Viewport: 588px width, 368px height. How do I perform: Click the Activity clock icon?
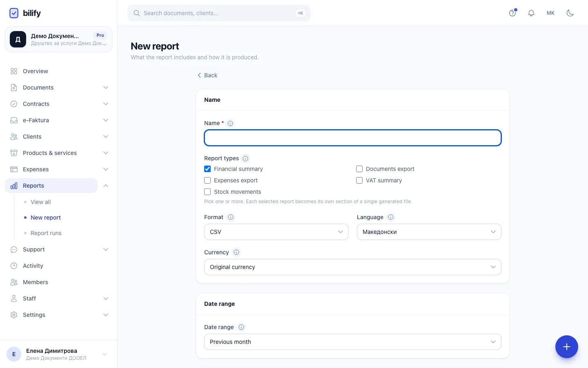pos(14,266)
